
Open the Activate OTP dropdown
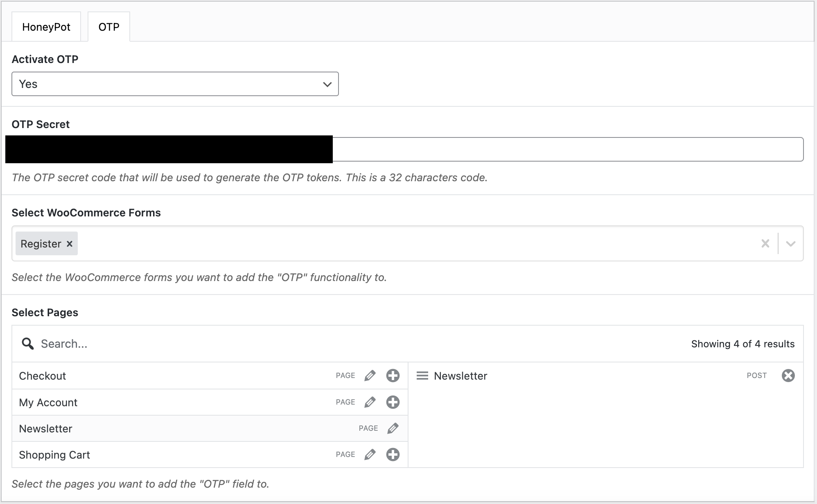coord(175,84)
